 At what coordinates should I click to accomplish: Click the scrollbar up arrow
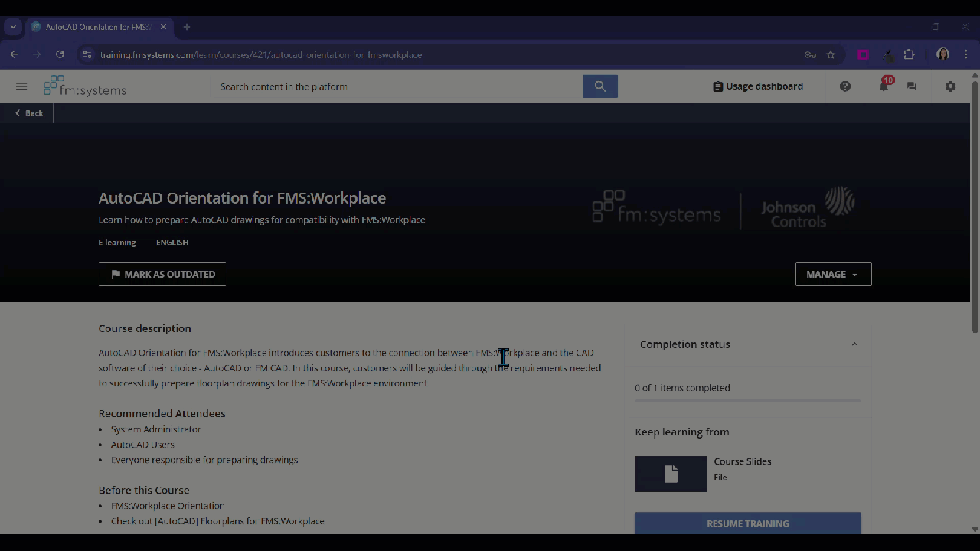(x=975, y=75)
